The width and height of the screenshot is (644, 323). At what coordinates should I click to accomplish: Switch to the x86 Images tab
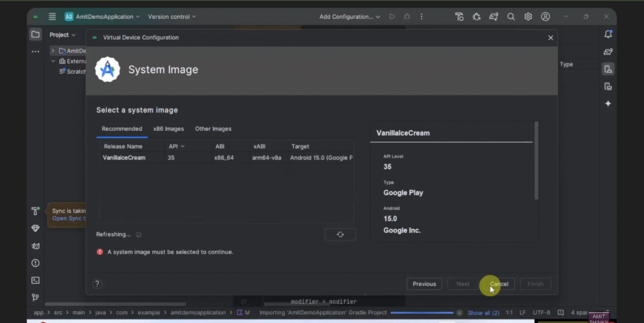[x=169, y=129]
